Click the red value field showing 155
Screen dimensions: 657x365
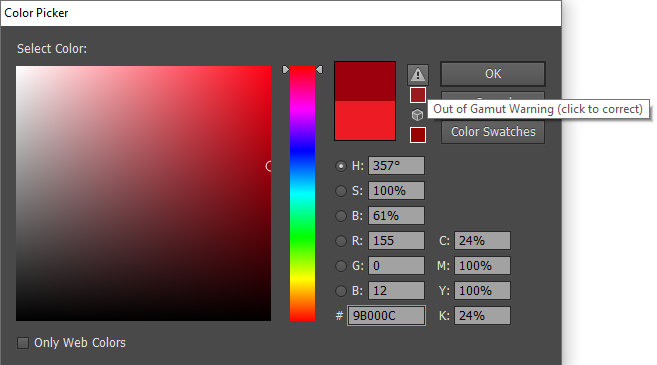point(396,241)
